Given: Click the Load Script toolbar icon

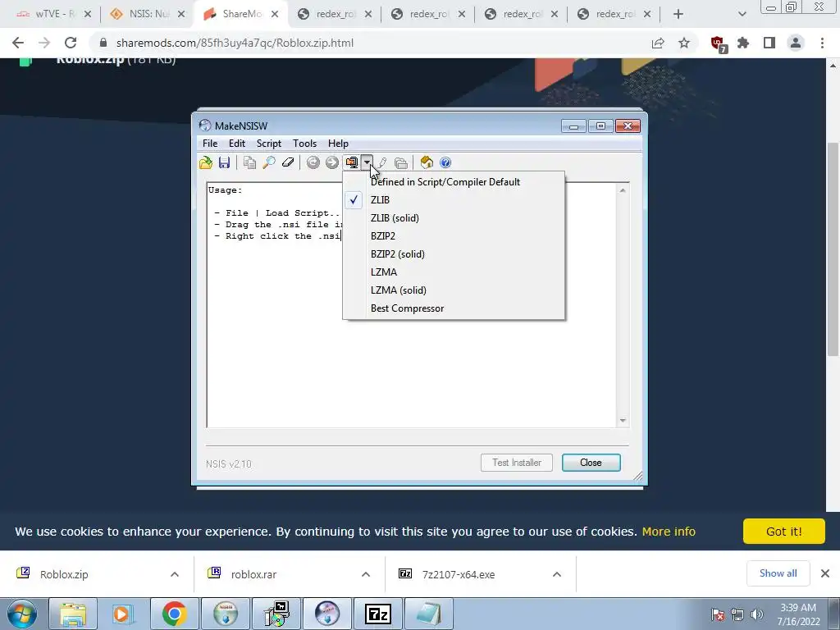Looking at the screenshot, I should pyautogui.click(x=206, y=162).
